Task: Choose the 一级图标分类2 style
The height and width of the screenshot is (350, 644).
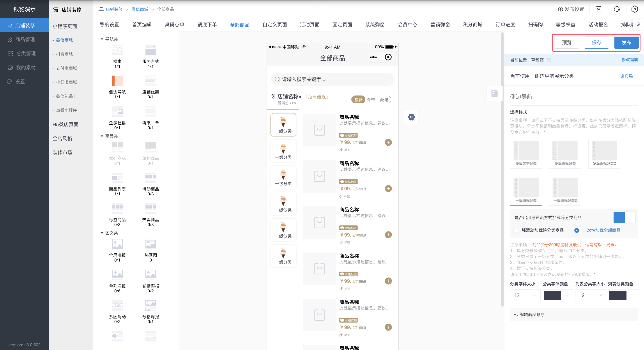Action: click(565, 191)
